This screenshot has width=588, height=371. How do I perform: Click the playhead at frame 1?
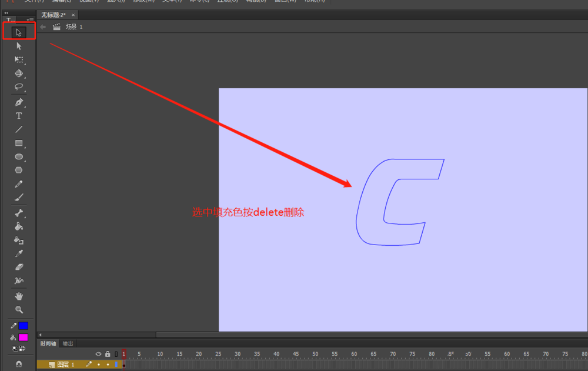point(123,354)
